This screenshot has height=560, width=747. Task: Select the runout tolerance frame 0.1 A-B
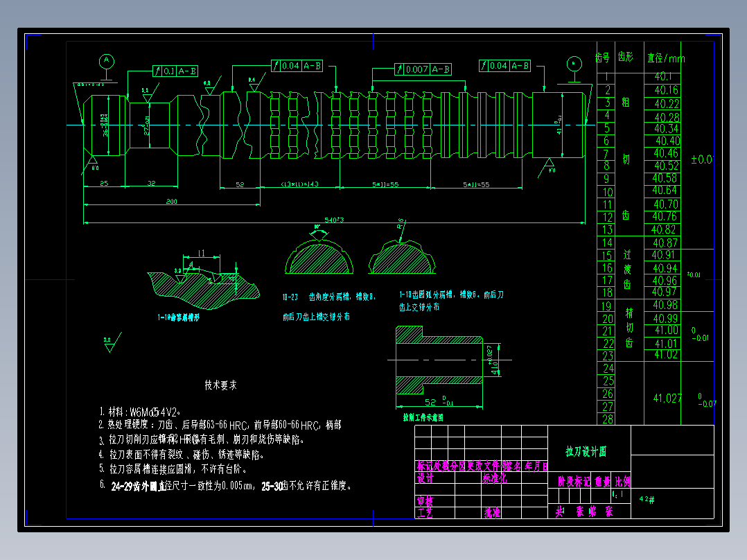pos(175,71)
